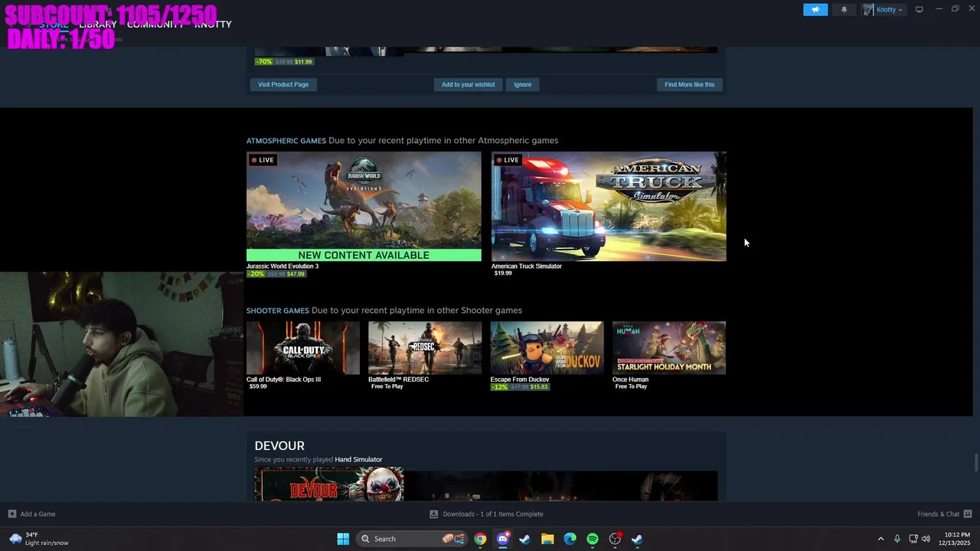Open Microsoft Edge from taskbar

[570, 539]
